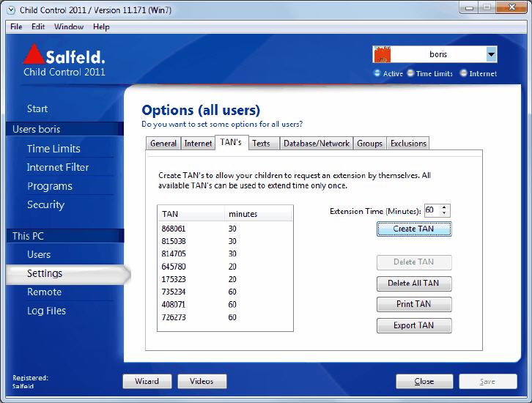This screenshot has height=403, width=532.
Task: Open Log Files in the sidebar
Action: point(46,311)
